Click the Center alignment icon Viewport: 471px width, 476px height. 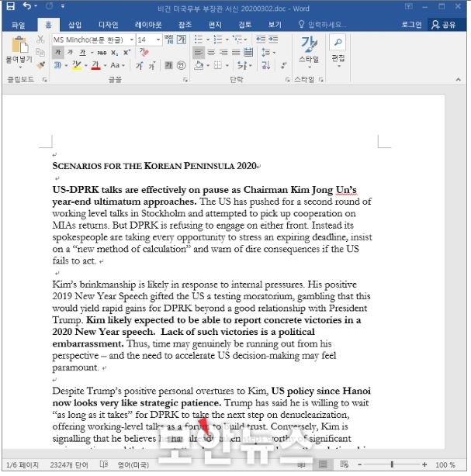[x=211, y=53]
